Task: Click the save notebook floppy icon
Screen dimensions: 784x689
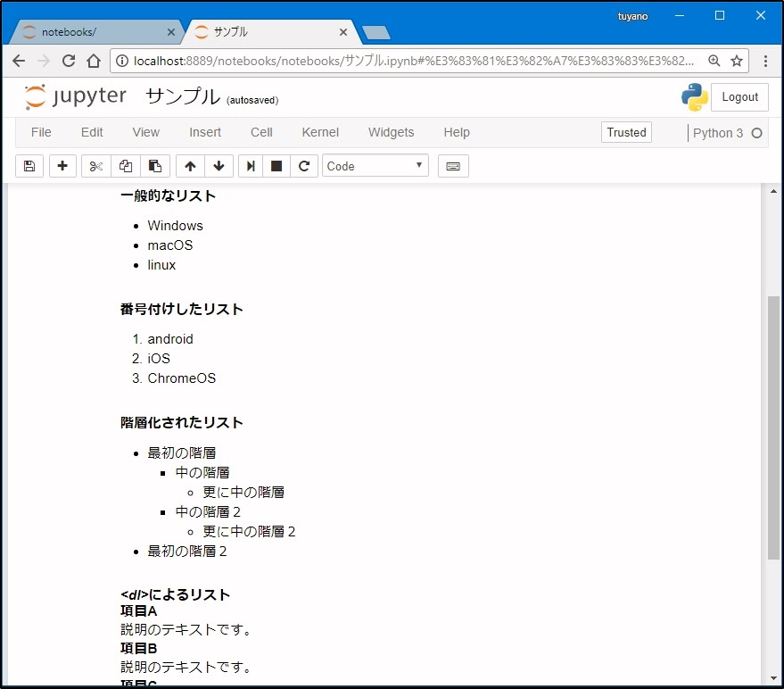Action: click(29, 166)
